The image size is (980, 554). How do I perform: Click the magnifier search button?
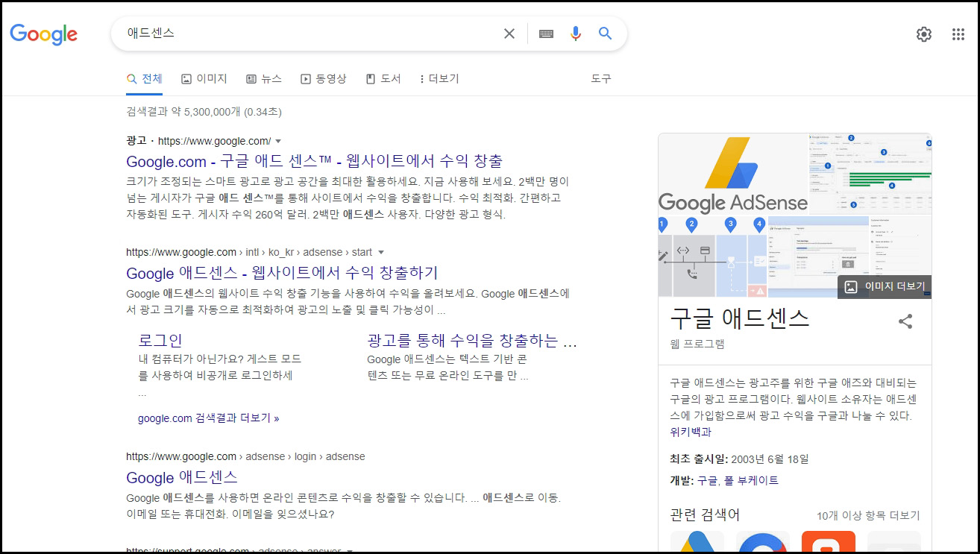(x=605, y=34)
